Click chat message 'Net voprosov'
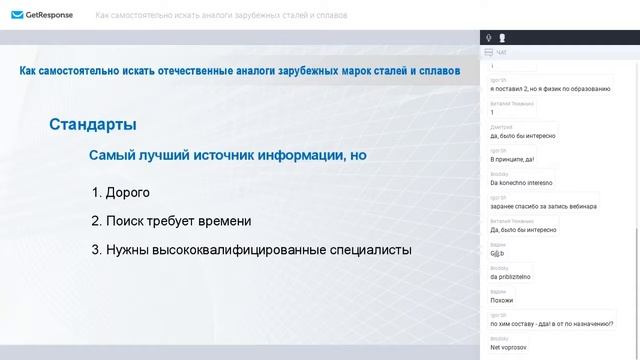This screenshot has height=360, width=640. (508, 347)
